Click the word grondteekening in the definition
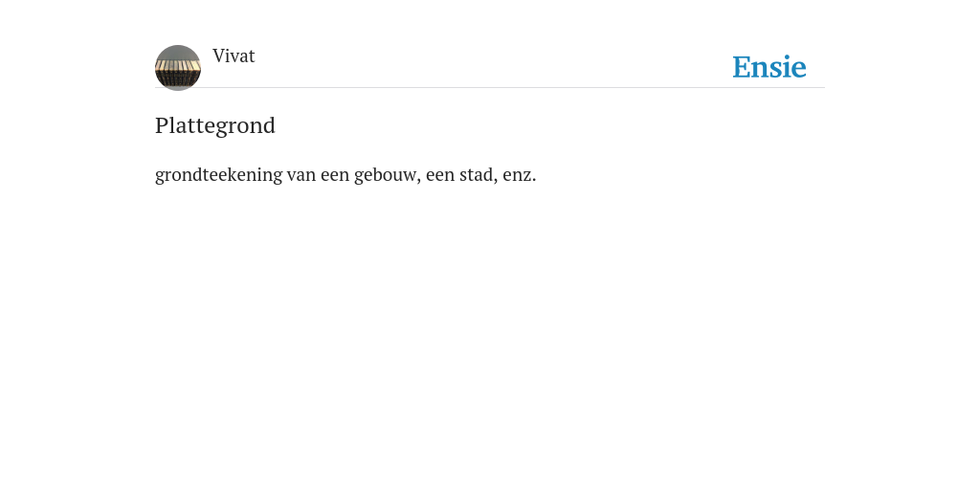980x490 pixels. pyautogui.click(x=219, y=175)
